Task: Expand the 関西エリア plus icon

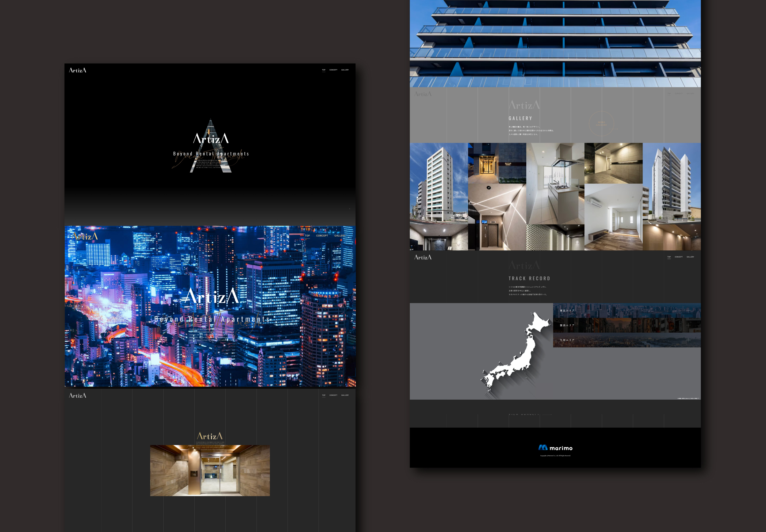Action: coord(688,325)
